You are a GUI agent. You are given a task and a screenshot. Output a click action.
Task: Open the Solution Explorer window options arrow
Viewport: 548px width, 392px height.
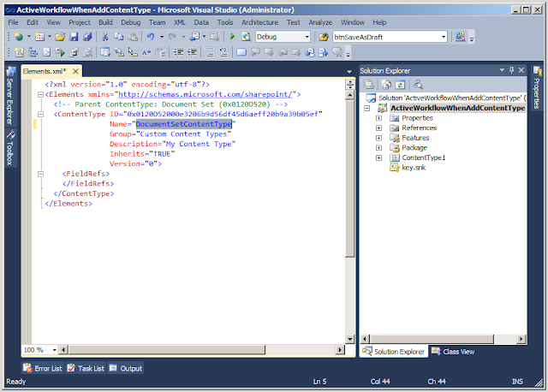[x=502, y=70]
